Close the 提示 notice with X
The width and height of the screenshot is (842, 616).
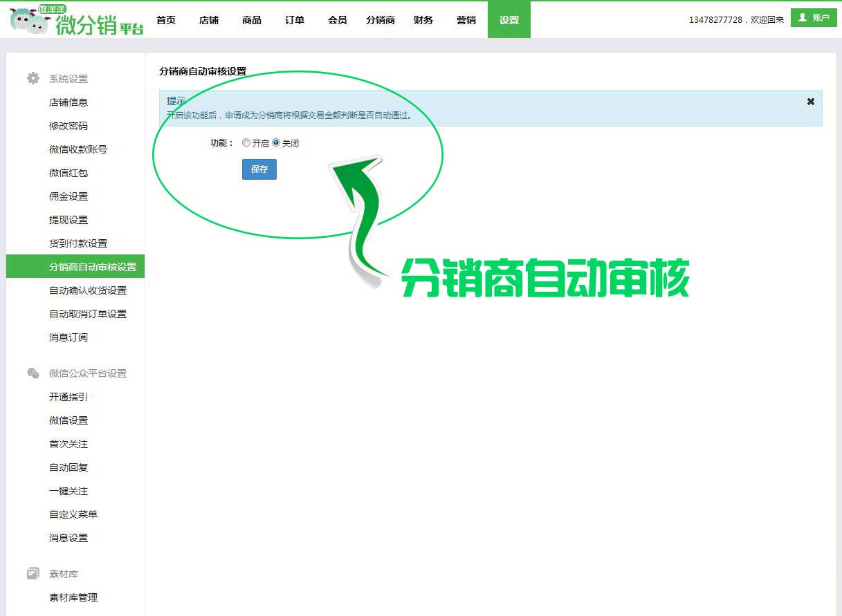(811, 102)
